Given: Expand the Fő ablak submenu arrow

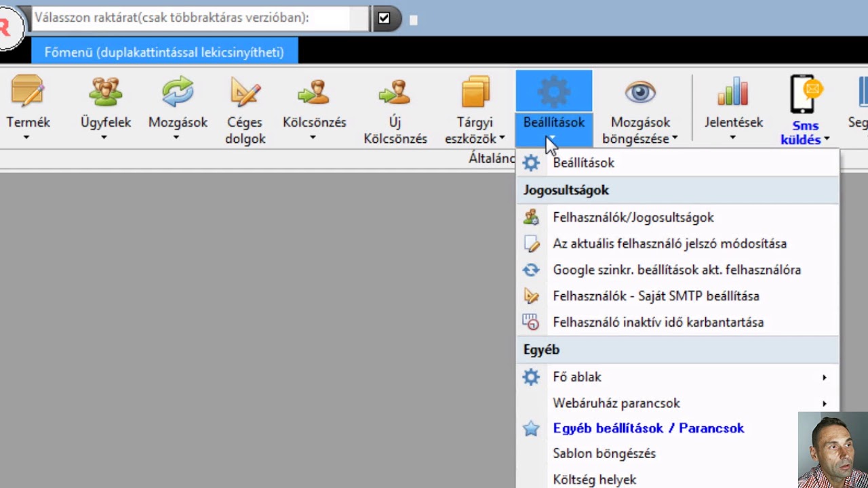Looking at the screenshot, I should (x=825, y=378).
